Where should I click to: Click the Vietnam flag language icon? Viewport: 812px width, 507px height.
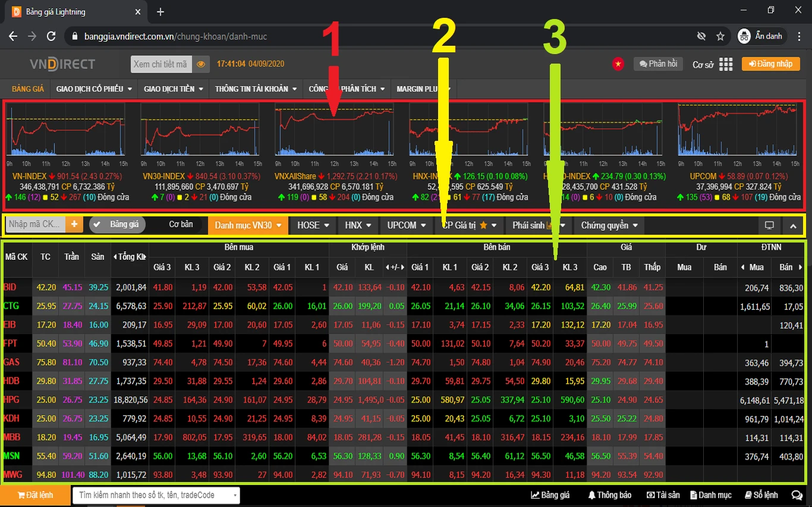click(618, 64)
